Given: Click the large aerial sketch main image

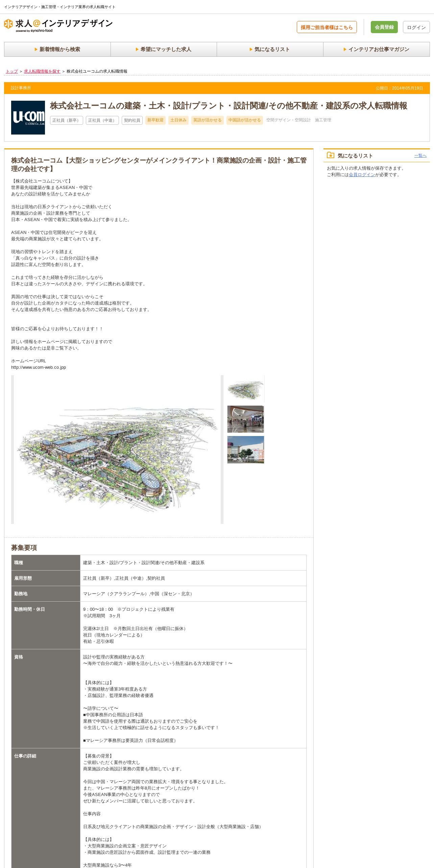Looking at the screenshot, I should (x=117, y=450).
